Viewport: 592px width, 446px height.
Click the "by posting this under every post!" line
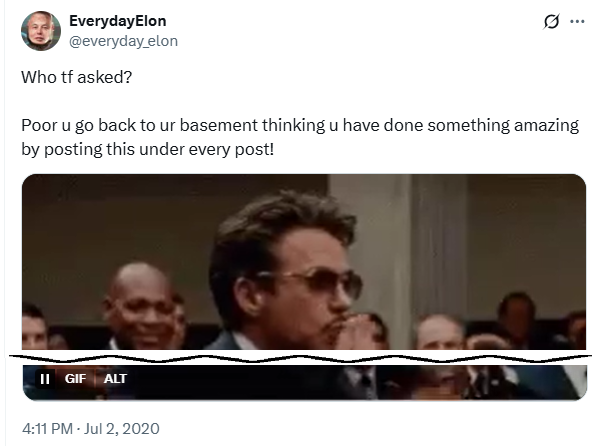(147, 150)
